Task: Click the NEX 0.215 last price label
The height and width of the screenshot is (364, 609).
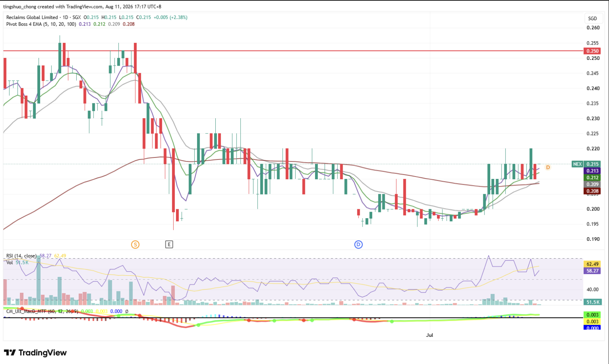Action: click(586, 164)
